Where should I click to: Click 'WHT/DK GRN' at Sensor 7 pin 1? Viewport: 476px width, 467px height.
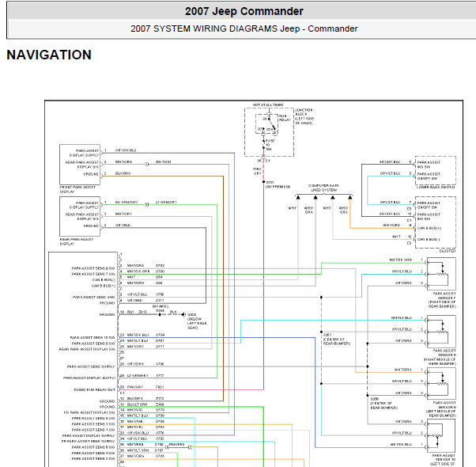point(401,260)
